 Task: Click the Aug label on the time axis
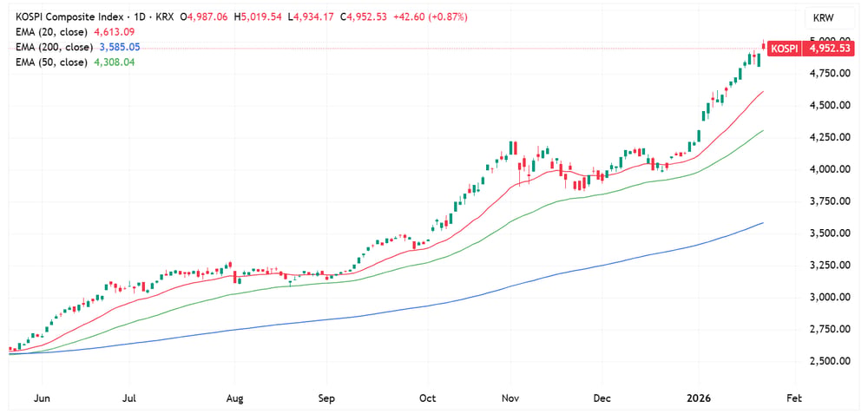coord(234,398)
